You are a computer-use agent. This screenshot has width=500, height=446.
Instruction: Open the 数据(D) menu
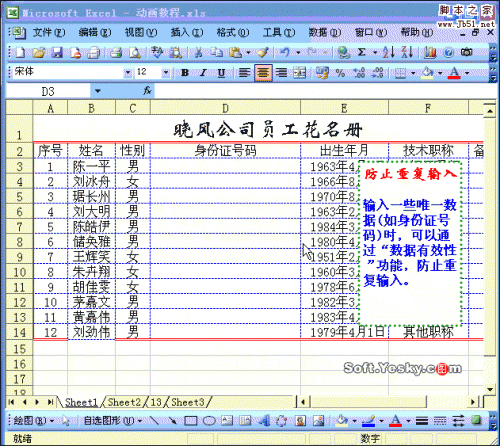point(325,32)
